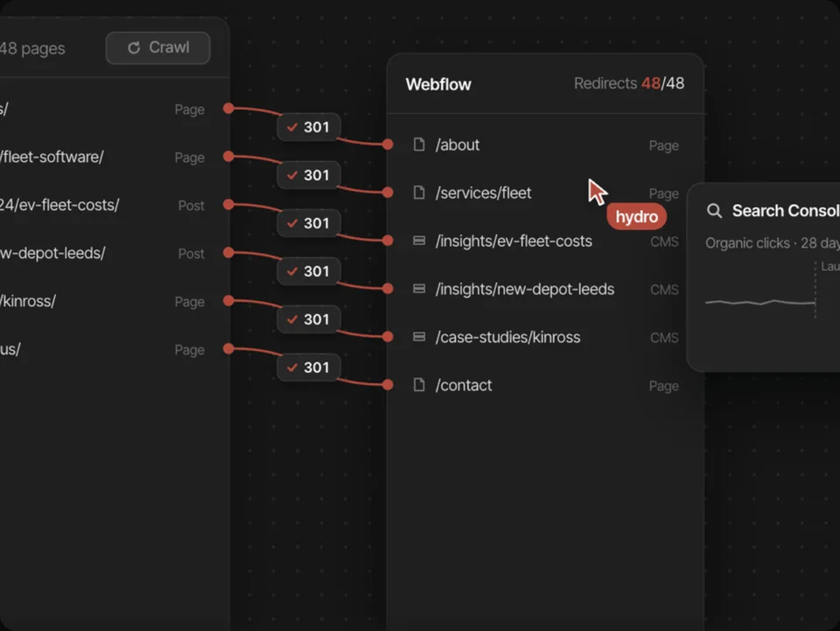Click the 301 badge leading to /case-studies/kinross
Image resolution: width=840 pixels, height=631 pixels.
pos(309,319)
